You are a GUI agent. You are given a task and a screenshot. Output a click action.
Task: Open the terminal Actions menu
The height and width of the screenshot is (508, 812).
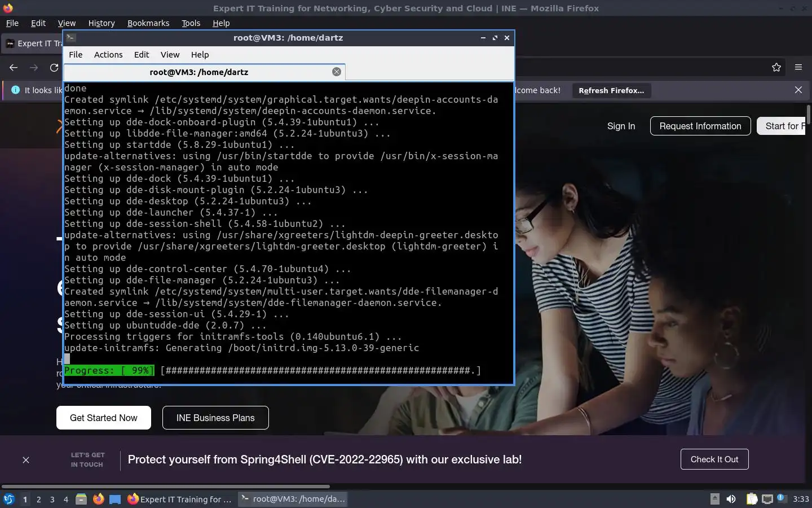[108, 55]
